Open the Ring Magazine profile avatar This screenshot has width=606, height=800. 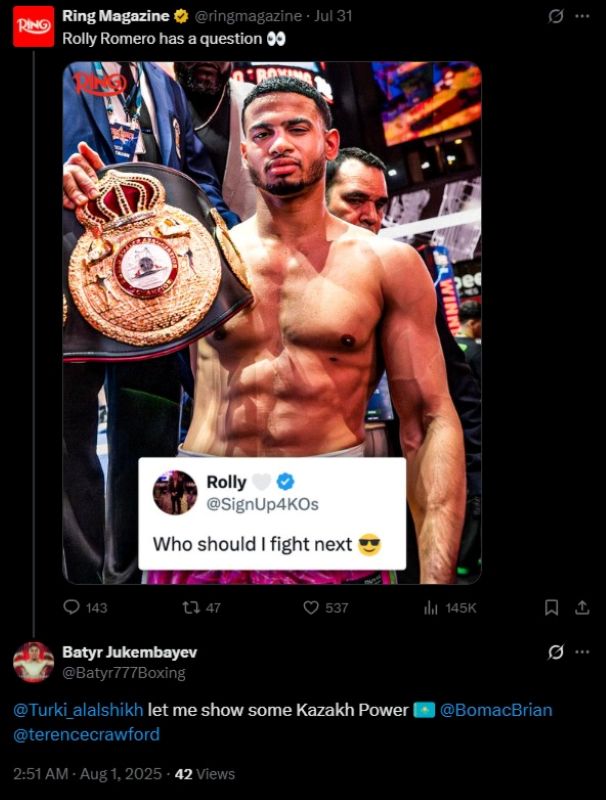34,27
